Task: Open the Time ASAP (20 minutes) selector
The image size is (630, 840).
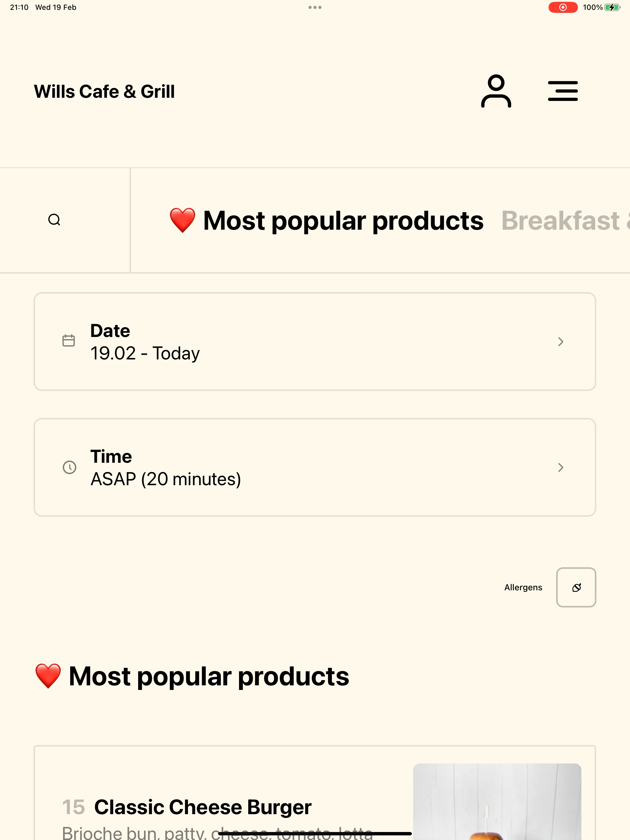Action: (315, 467)
